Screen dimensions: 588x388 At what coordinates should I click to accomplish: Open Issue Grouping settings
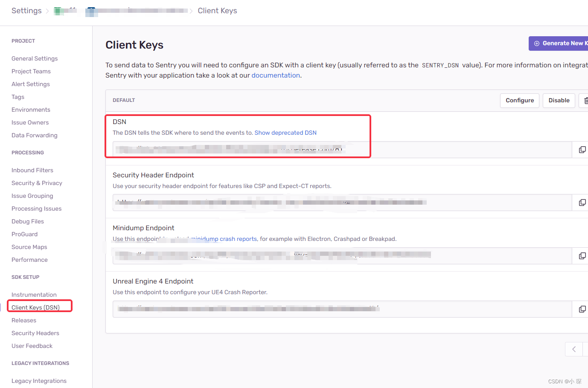32,196
